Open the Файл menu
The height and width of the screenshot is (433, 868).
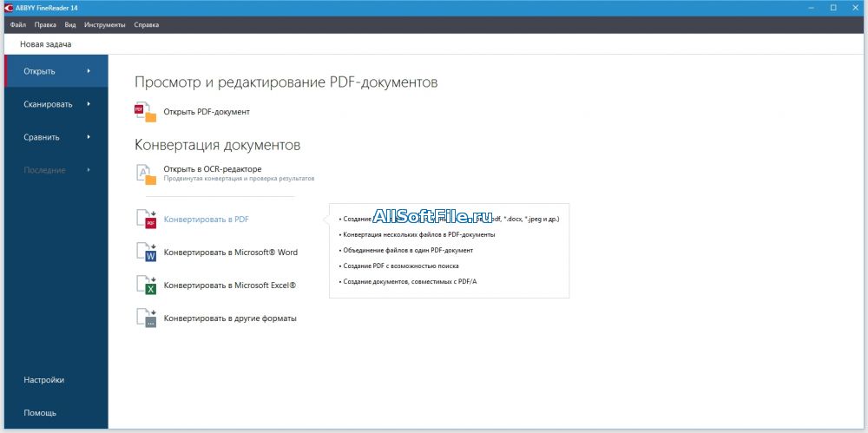[x=17, y=25]
